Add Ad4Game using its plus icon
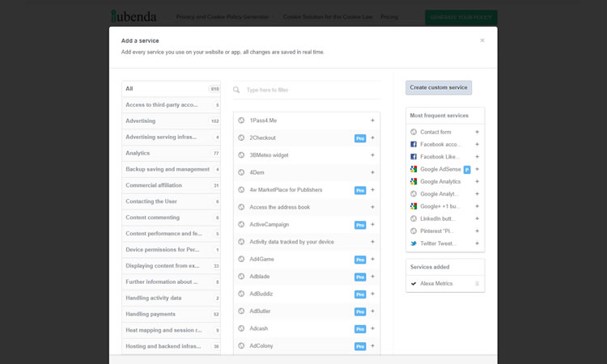The image size is (607, 364). [x=372, y=259]
